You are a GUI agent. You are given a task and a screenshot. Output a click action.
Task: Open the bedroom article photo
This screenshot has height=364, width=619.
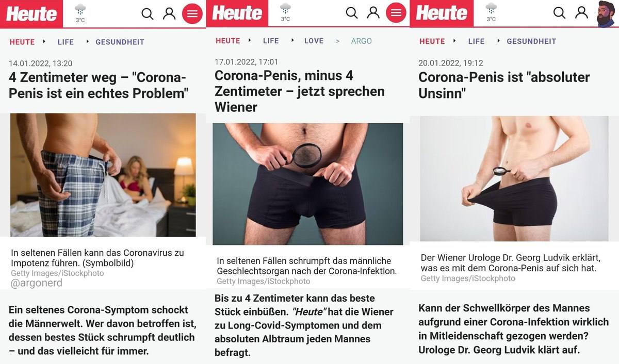coord(103,175)
